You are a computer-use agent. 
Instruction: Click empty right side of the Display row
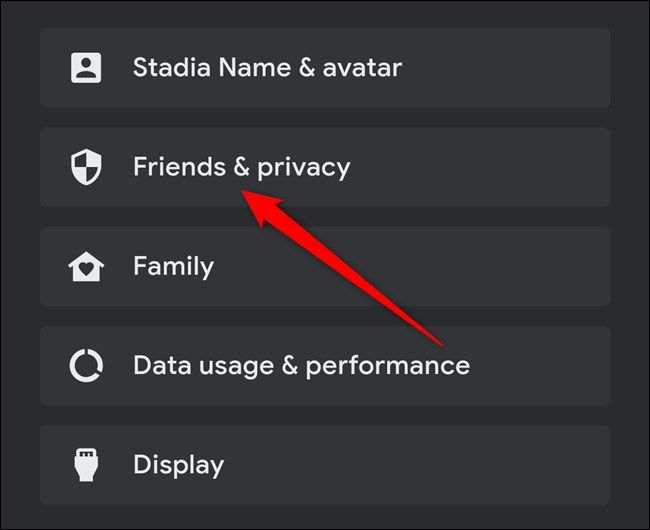pyautogui.click(x=530, y=465)
